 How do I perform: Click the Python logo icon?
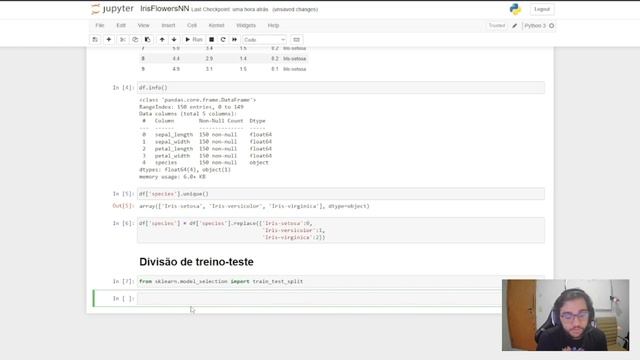click(x=515, y=9)
